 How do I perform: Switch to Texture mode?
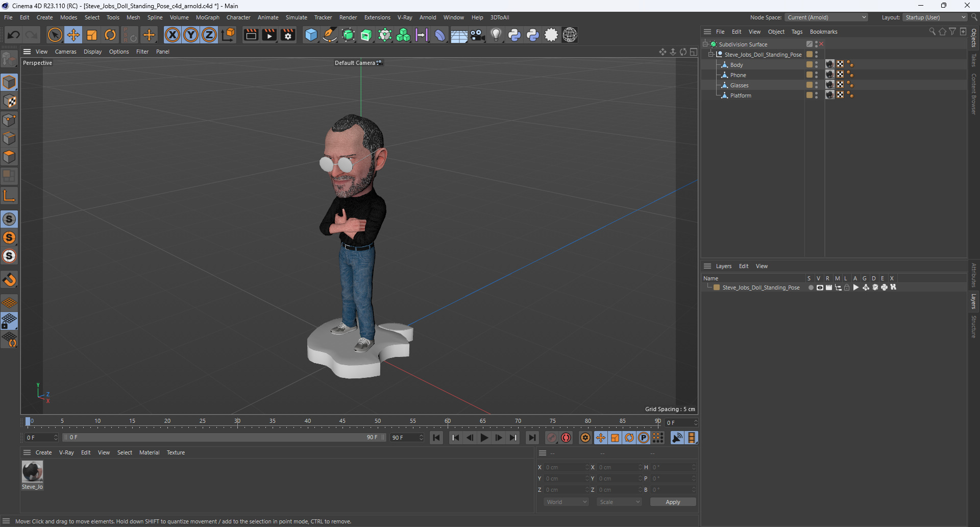(9, 101)
